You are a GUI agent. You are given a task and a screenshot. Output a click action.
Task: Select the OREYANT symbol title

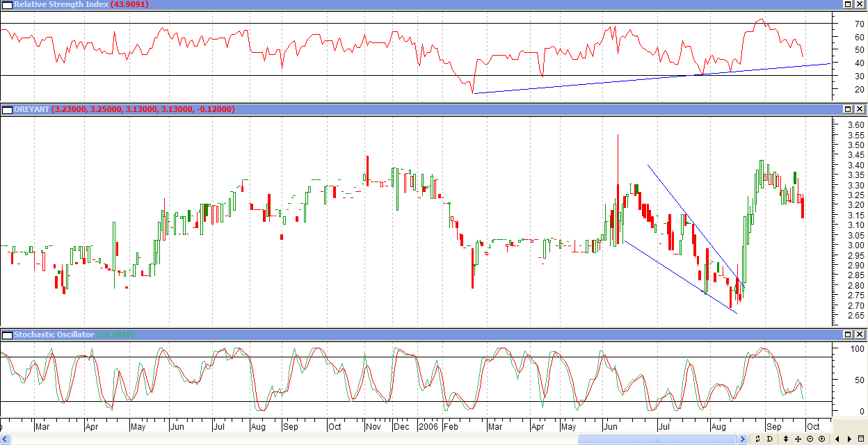[31, 109]
